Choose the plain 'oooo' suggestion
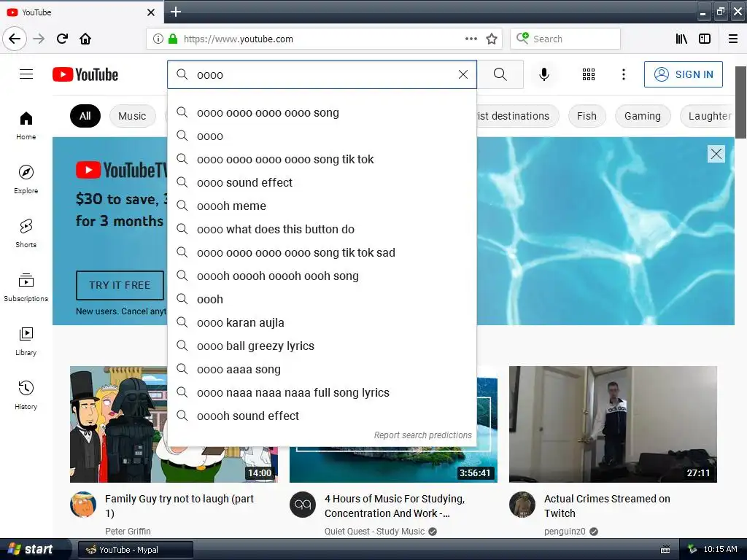This screenshot has width=747, height=560. tap(322, 136)
